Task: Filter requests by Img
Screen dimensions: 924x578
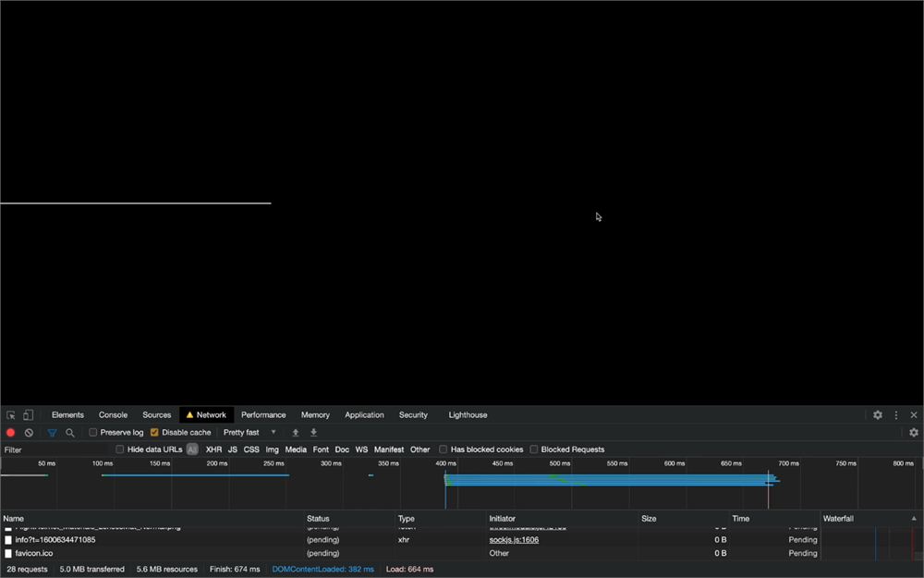Action: pyautogui.click(x=273, y=449)
